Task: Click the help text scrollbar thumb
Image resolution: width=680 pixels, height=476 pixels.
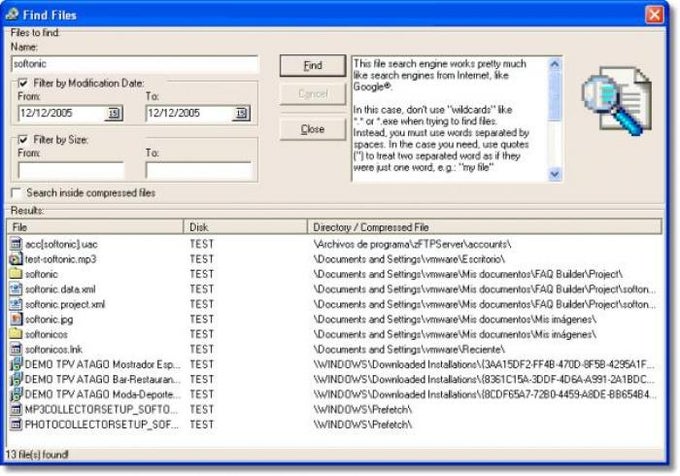Action: (x=555, y=95)
